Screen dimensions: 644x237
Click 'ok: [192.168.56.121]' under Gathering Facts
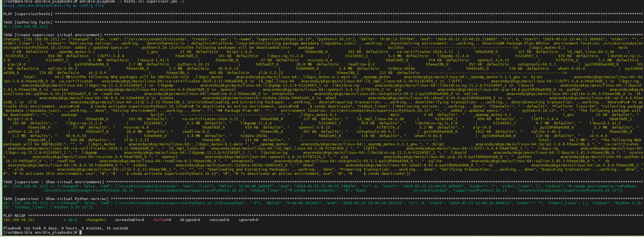[x=26, y=27]
